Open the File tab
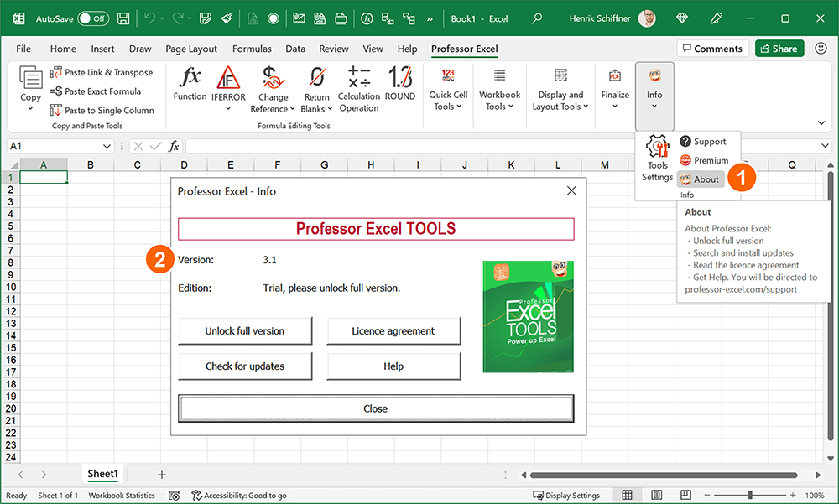839x504 pixels. pos(23,49)
